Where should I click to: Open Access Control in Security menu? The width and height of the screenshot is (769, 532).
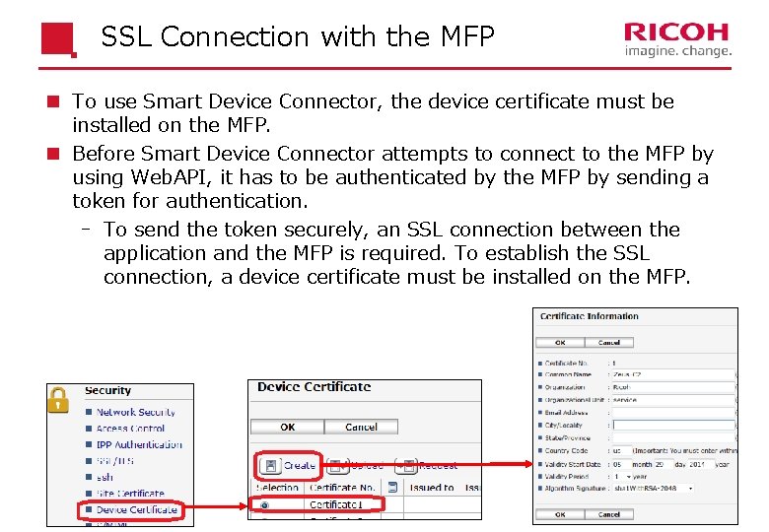pos(130,429)
